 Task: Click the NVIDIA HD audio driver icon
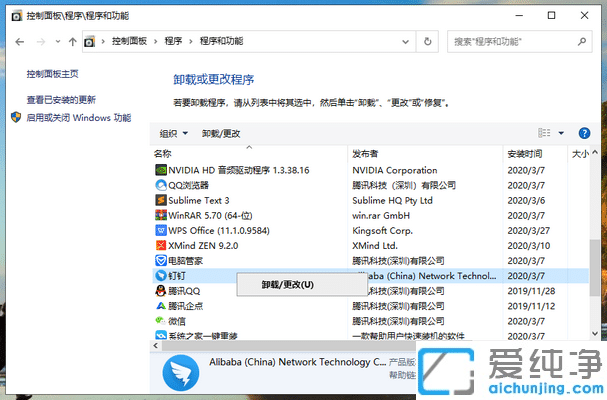click(x=161, y=170)
